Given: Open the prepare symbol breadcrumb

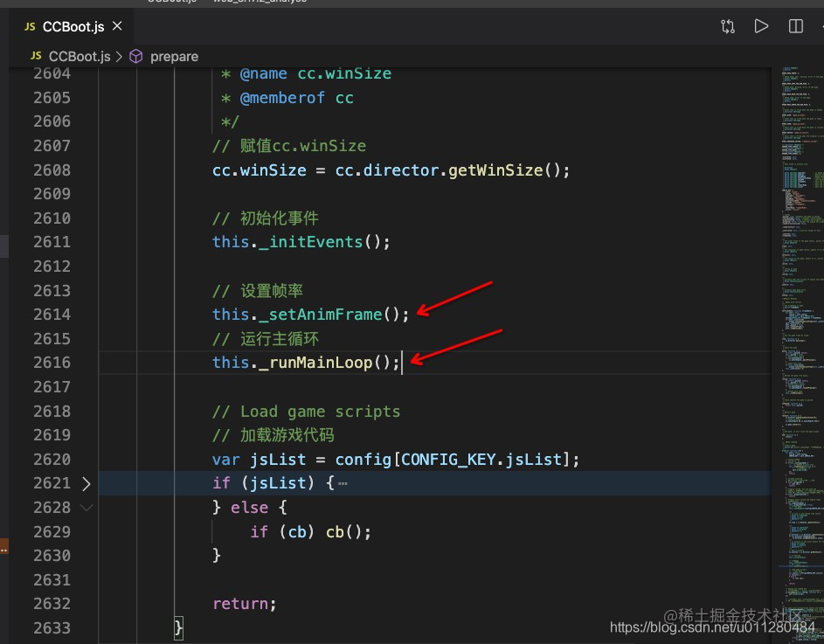Looking at the screenshot, I should (x=174, y=56).
